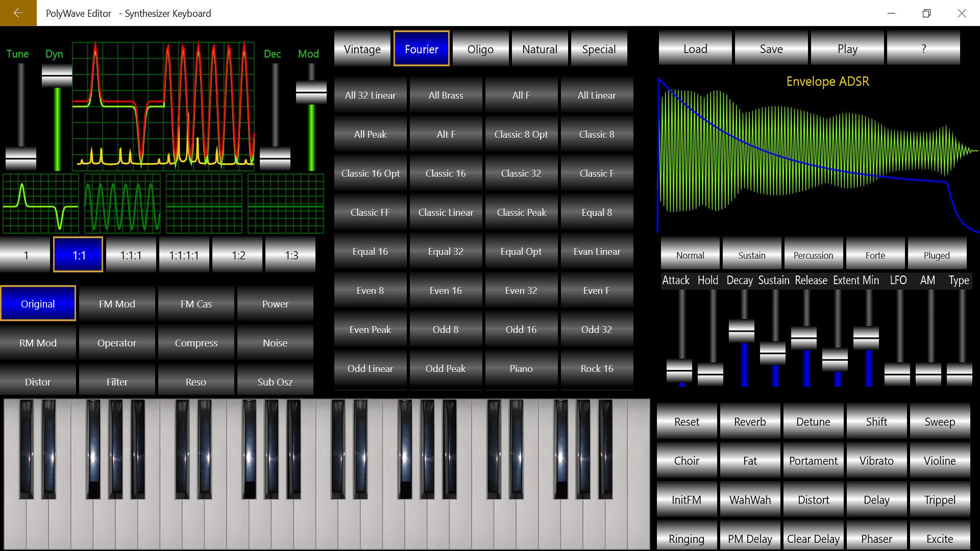Select the first oscillator waveform thumbnail

coord(41,204)
